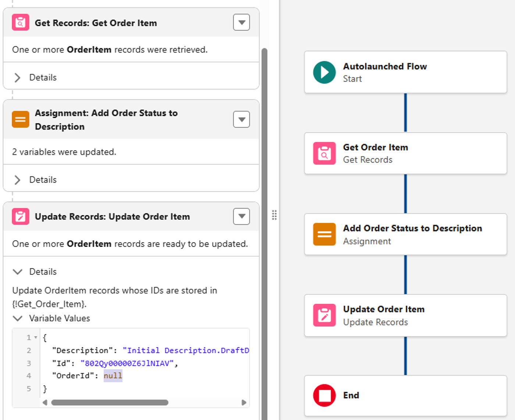This screenshot has width=515, height=420.
Task: Click the End node label
Action: (x=351, y=395)
